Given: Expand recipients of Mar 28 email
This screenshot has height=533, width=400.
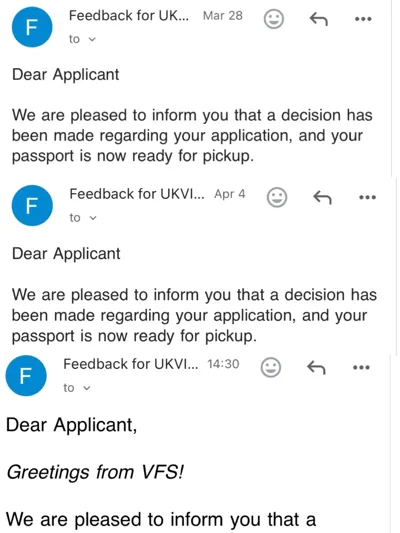Looking at the screenshot, I should point(83,39).
